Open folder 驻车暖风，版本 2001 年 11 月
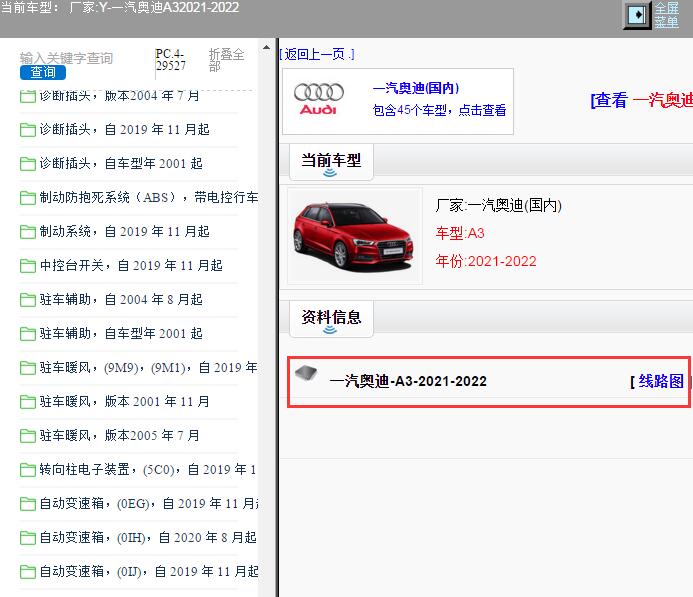Image resolution: width=693 pixels, height=597 pixels. 124,402
